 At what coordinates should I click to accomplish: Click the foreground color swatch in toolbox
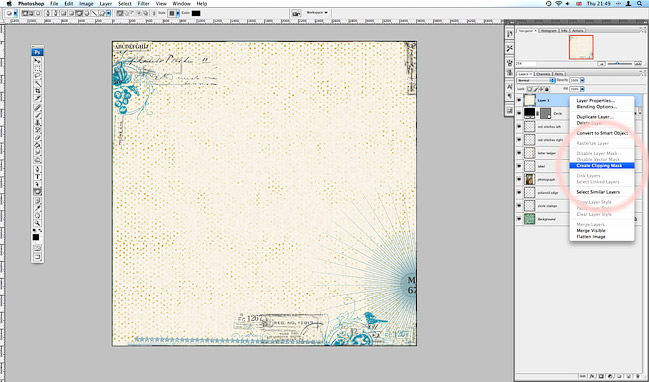pyautogui.click(x=36, y=237)
